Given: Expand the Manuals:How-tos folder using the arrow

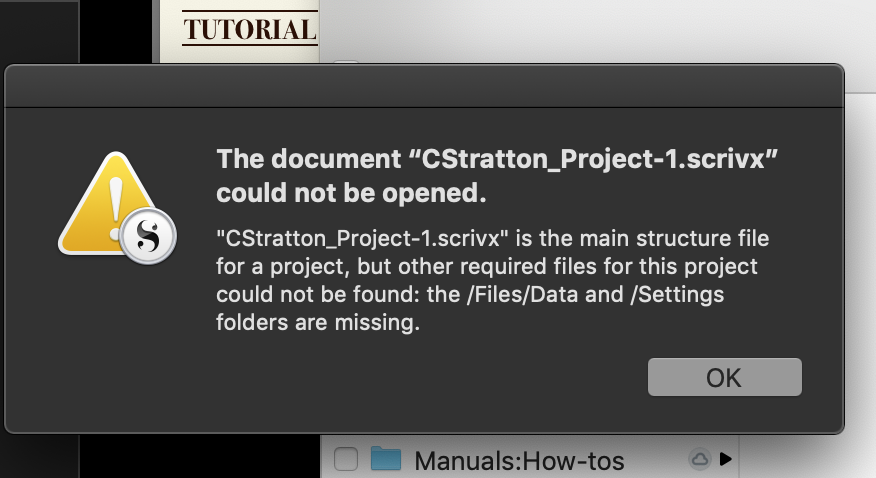Looking at the screenshot, I should [x=726, y=459].
